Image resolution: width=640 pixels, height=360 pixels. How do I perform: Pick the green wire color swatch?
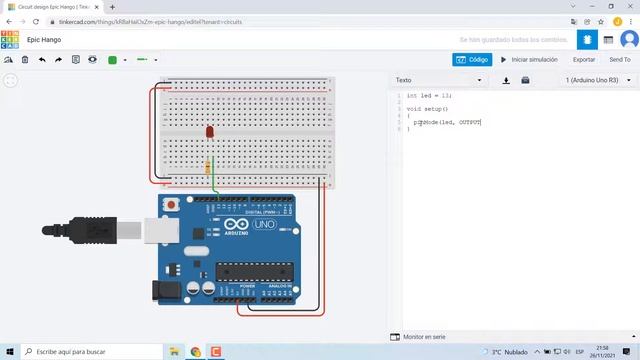(112, 60)
